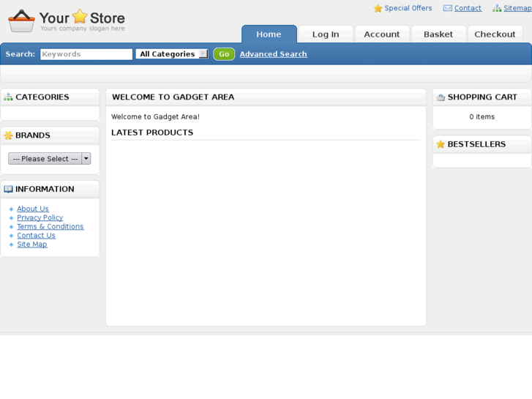Click the "Yours company slogan here" text
The height and width of the screenshot is (399, 532).
click(83, 29)
